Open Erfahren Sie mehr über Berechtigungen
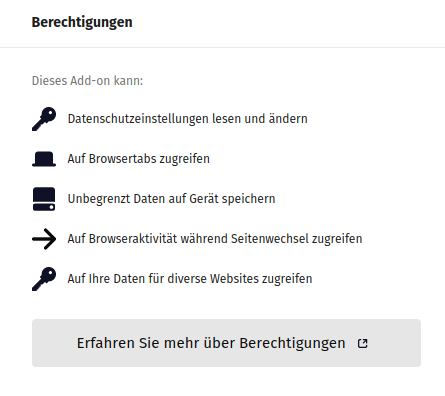Viewport: 445px width, 396px height. tap(226, 343)
